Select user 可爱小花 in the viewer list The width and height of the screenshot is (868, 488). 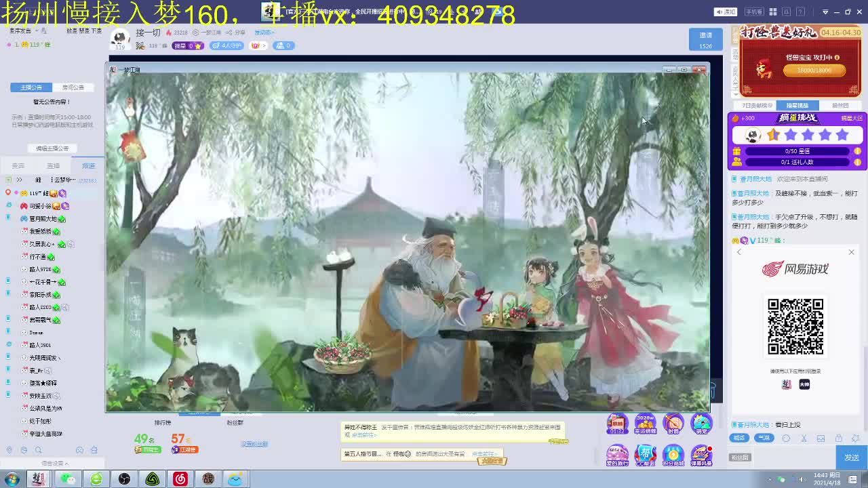click(x=44, y=206)
